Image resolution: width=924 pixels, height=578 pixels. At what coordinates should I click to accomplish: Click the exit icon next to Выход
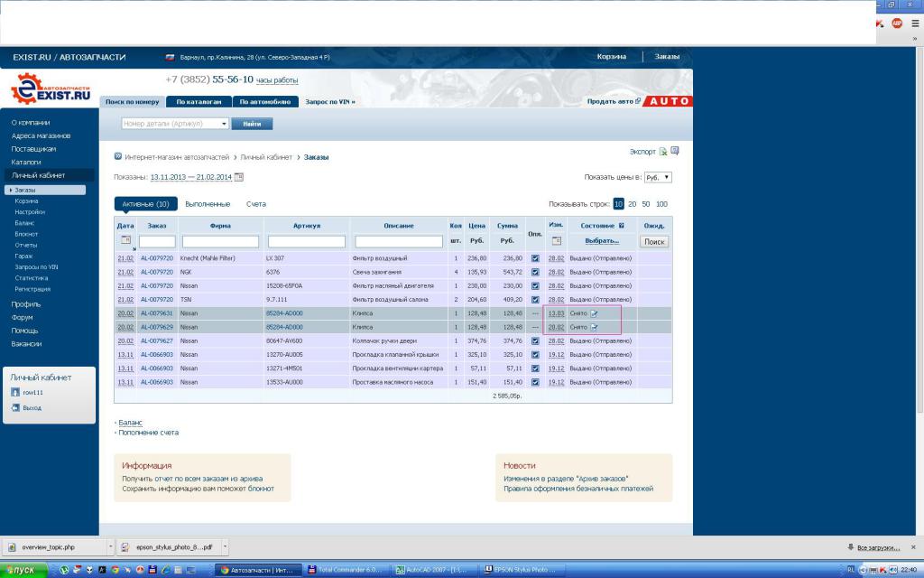pos(15,407)
